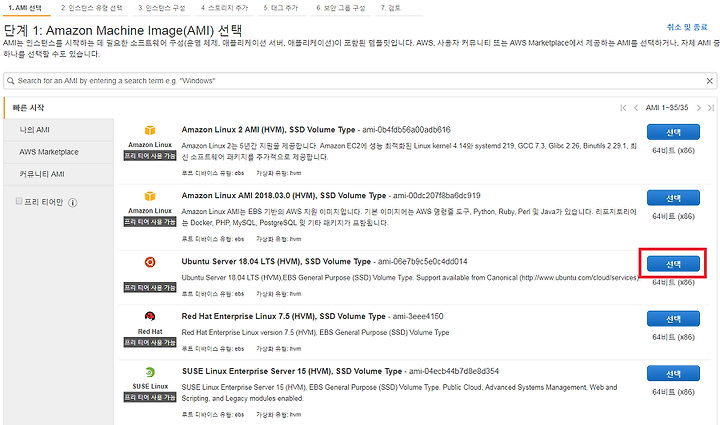The height and width of the screenshot is (425, 720).
Task: Open the free tier info icon
Action: point(73,202)
